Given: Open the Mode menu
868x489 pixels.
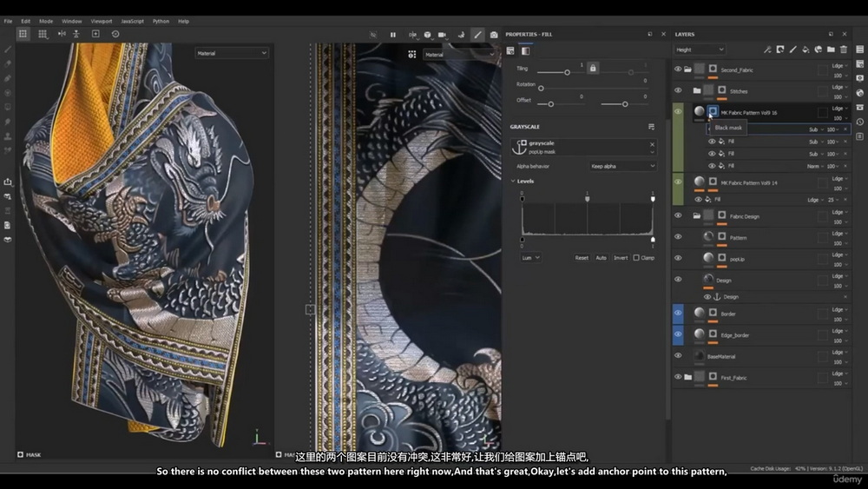Looking at the screenshot, I should [46, 21].
